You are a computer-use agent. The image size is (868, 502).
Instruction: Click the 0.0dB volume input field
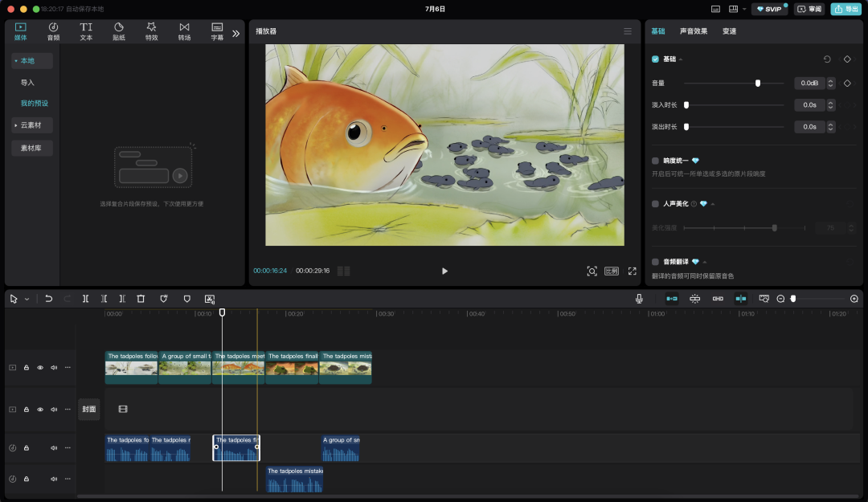pyautogui.click(x=810, y=83)
